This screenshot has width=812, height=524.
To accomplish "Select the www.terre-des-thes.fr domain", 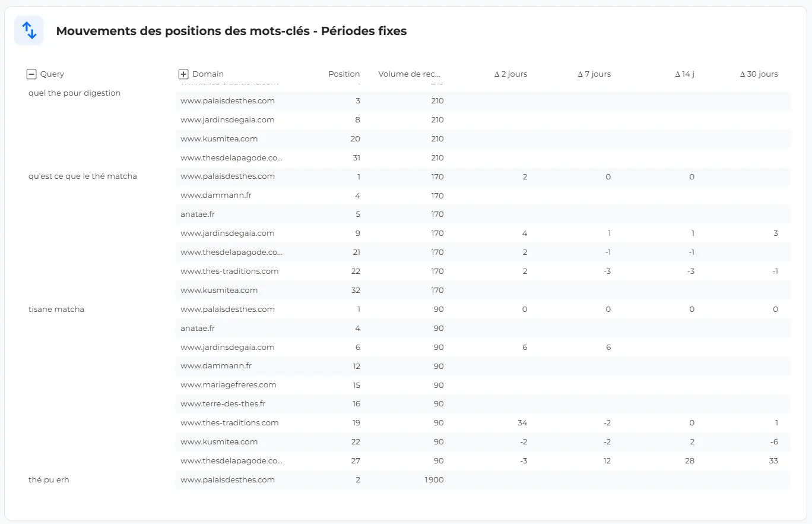I will click(223, 403).
